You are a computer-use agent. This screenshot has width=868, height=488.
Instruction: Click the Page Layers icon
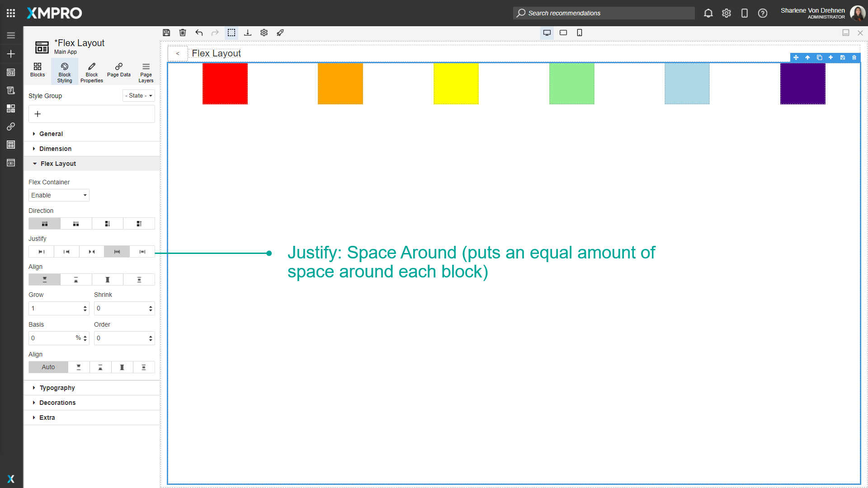[146, 71]
